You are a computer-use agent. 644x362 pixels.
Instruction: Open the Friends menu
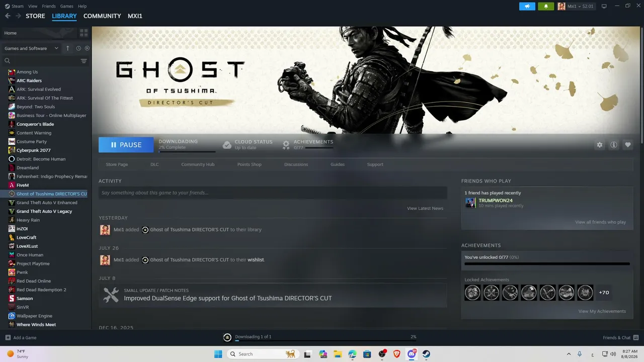[49, 6]
